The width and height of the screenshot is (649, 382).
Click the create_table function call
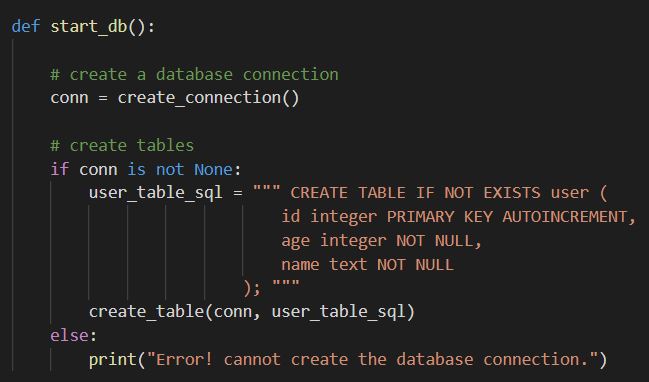coord(146,312)
